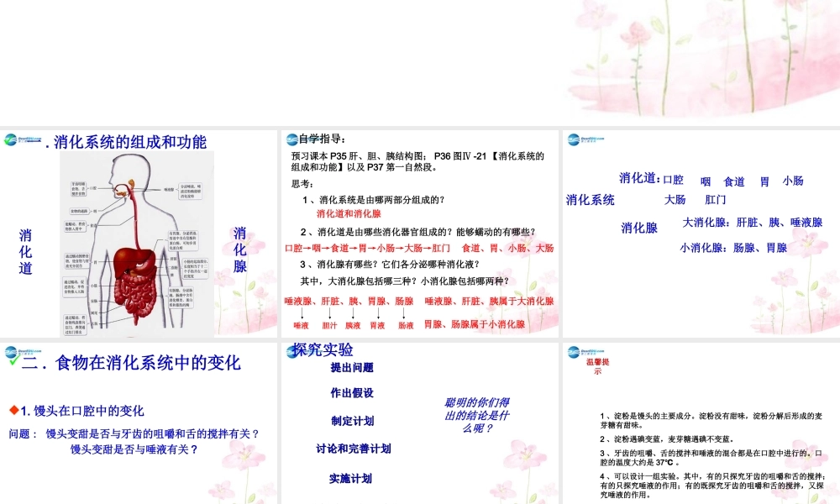
Task: Click the 自学指导： heading
Action: [323, 139]
